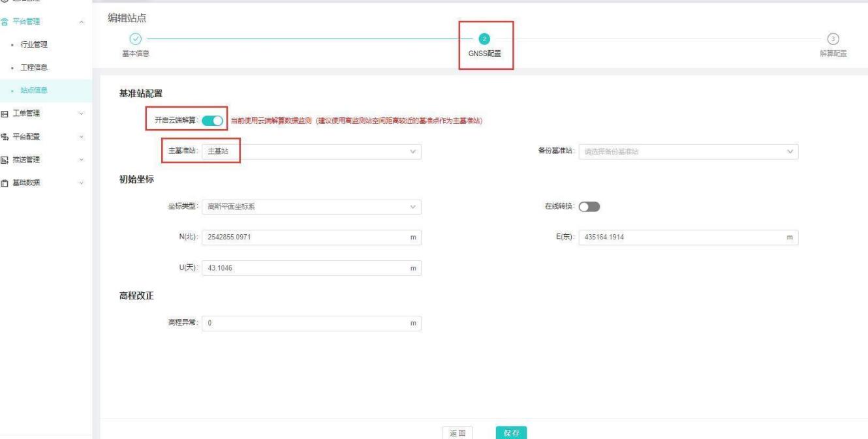Open 行业管理 in the sidebar
The width and height of the screenshot is (868, 439).
[x=35, y=44]
